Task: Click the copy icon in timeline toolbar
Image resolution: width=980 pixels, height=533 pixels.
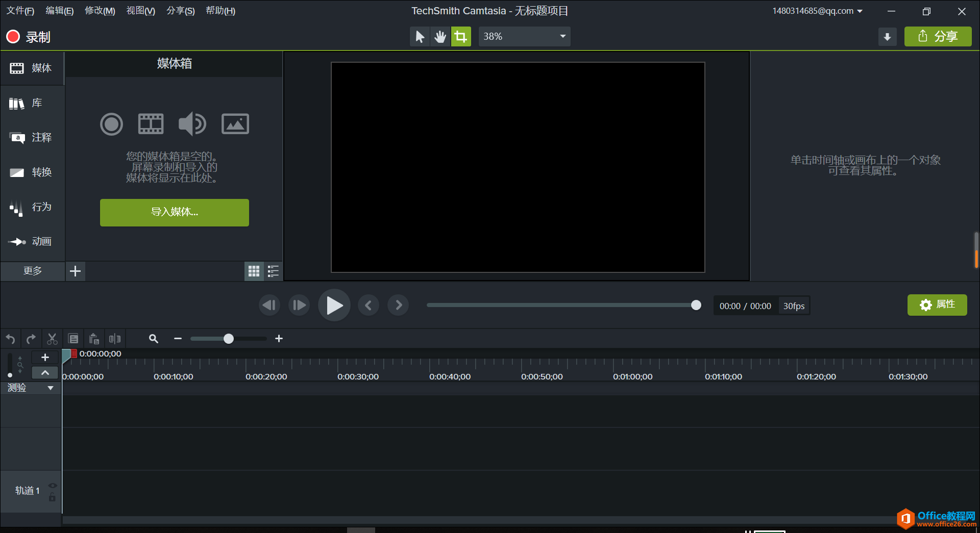Action: tap(73, 339)
